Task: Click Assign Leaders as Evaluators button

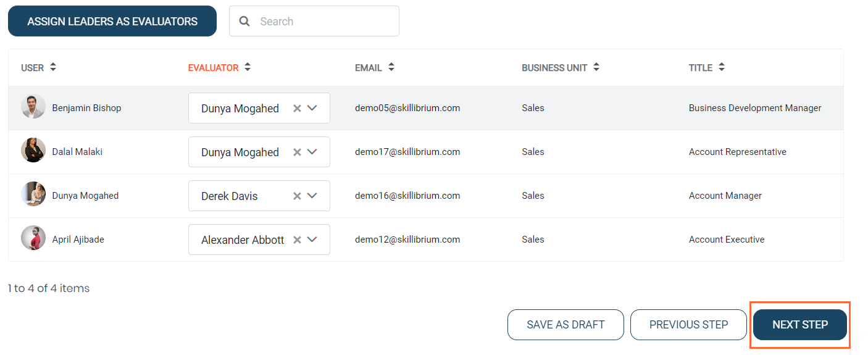Action: (x=112, y=22)
